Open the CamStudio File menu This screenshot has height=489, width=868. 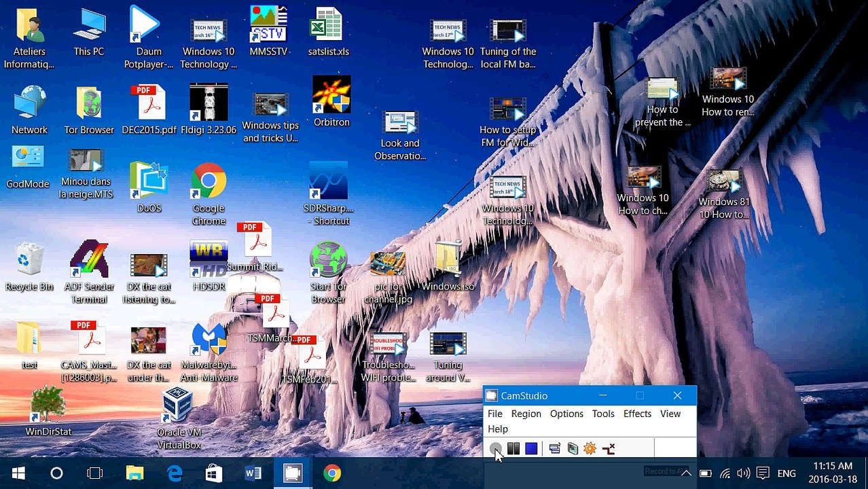tap(495, 414)
